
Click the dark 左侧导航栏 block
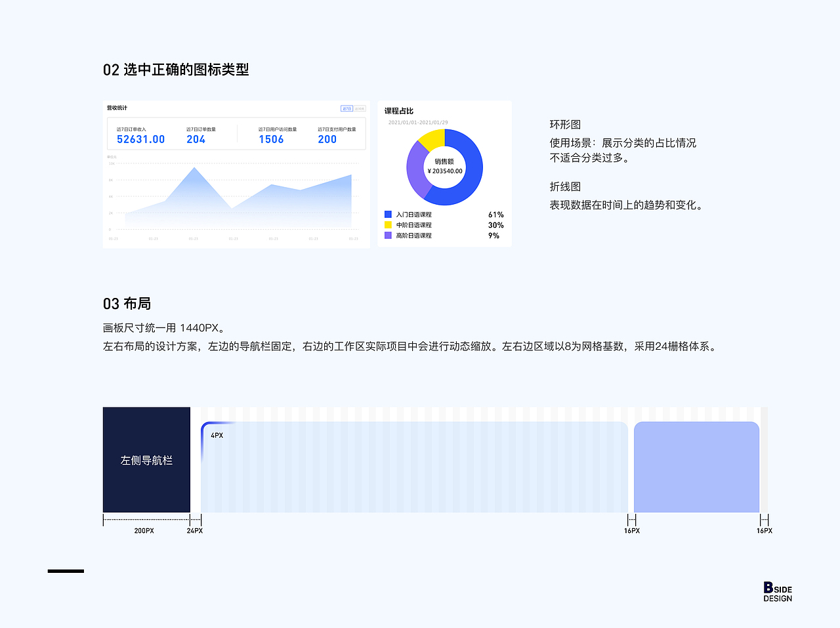coord(146,460)
